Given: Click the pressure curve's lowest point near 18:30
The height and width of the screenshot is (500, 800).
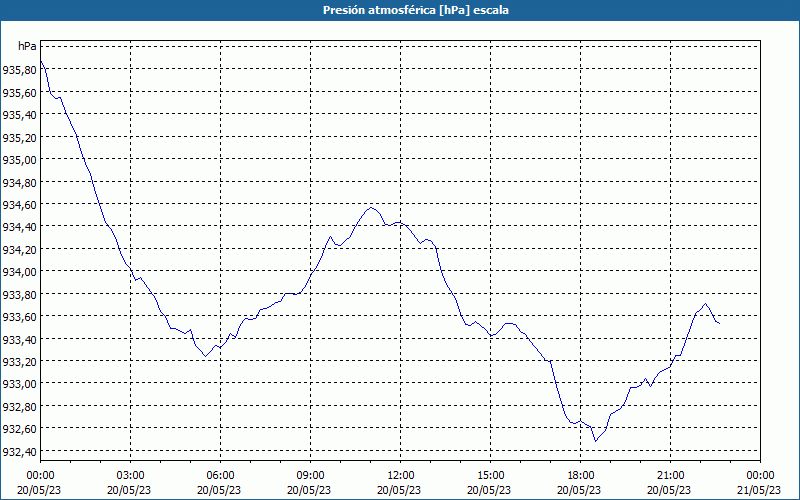Looking at the screenshot, I should pyautogui.click(x=595, y=441).
